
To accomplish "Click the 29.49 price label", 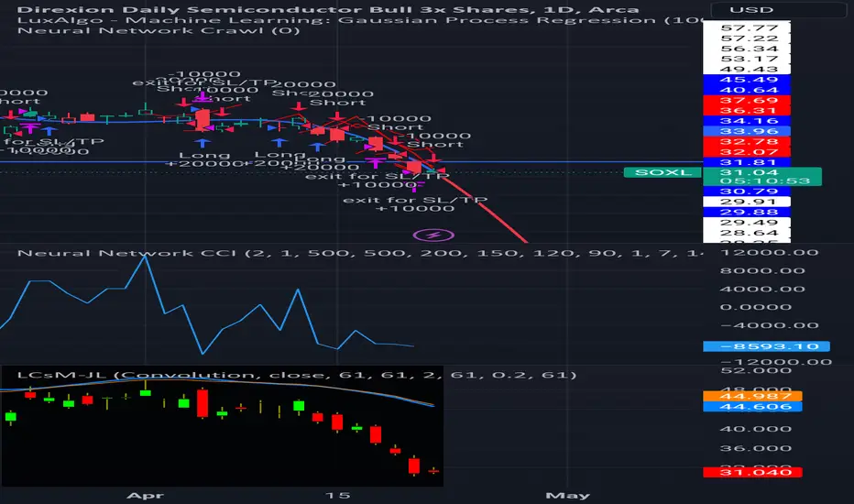I will tap(749, 223).
